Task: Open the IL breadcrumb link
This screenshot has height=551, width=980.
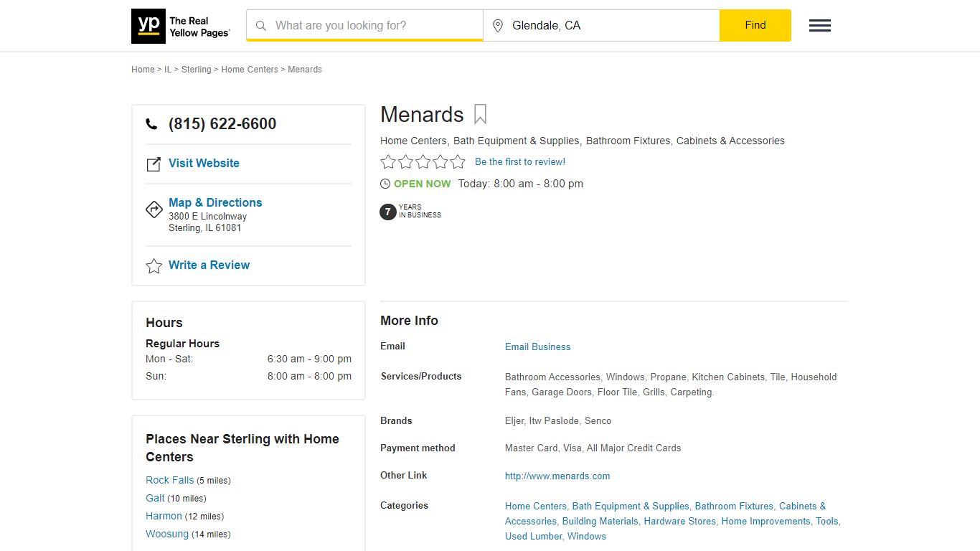Action: tap(168, 70)
